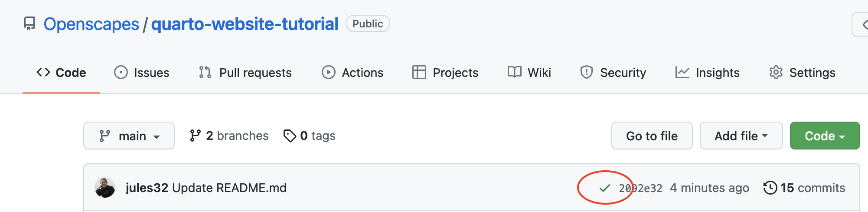
Task: Click the commit history clock icon
Action: coord(770,188)
